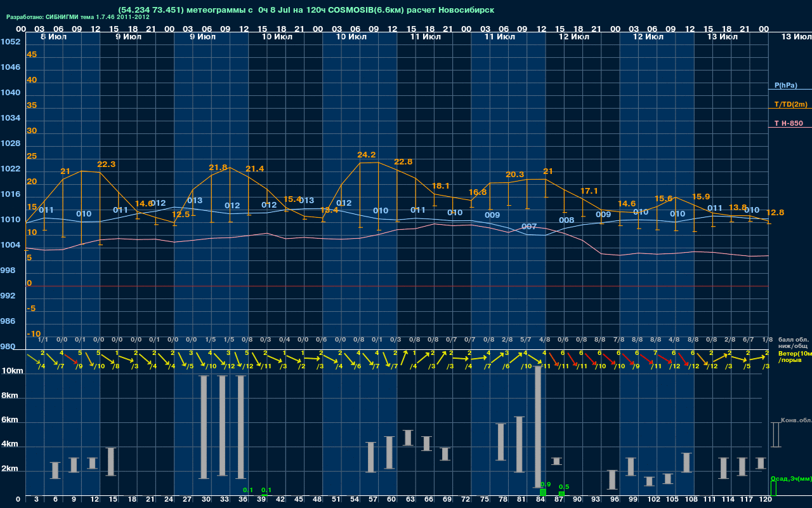Click the gray cloud bar above hour 78

tap(501, 441)
